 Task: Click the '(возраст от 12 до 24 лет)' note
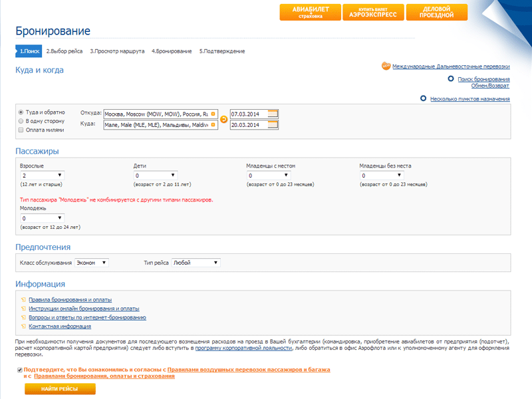51,227
